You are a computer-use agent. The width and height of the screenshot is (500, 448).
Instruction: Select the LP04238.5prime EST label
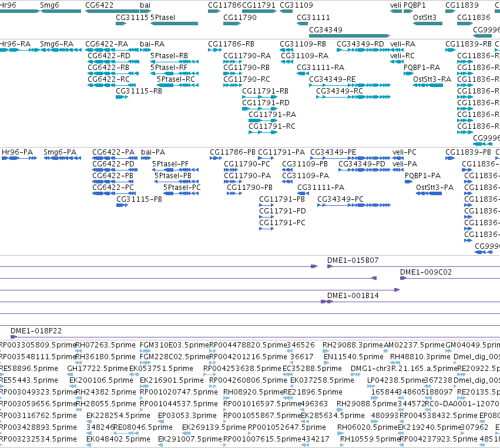point(396,380)
